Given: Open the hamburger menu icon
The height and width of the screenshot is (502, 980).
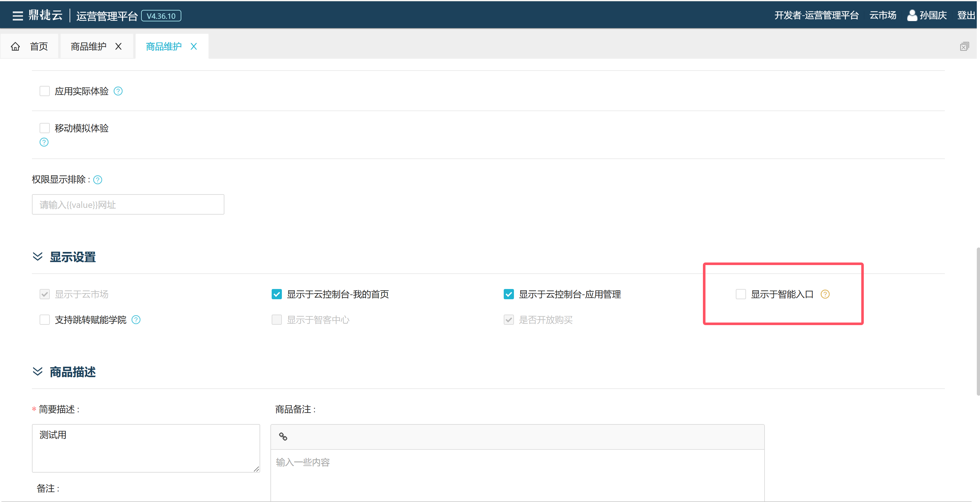Looking at the screenshot, I should pos(18,16).
